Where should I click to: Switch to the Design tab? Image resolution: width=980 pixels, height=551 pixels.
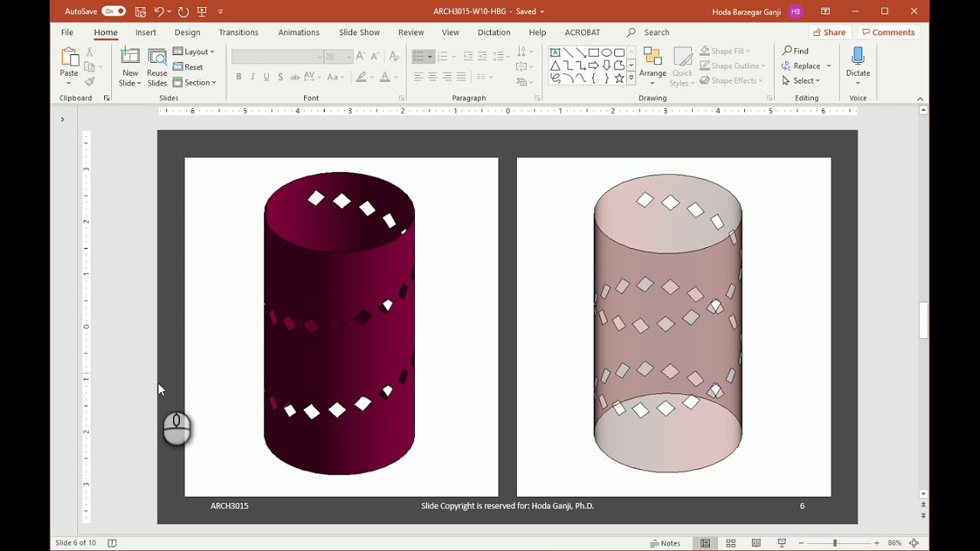click(187, 32)
